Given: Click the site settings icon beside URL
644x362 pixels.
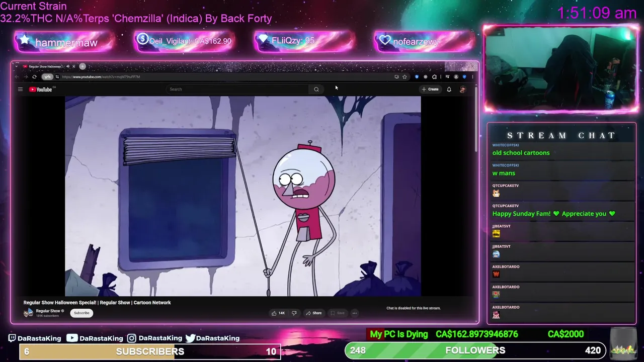Looking at the screenshot, I should [x=57, y=77].
